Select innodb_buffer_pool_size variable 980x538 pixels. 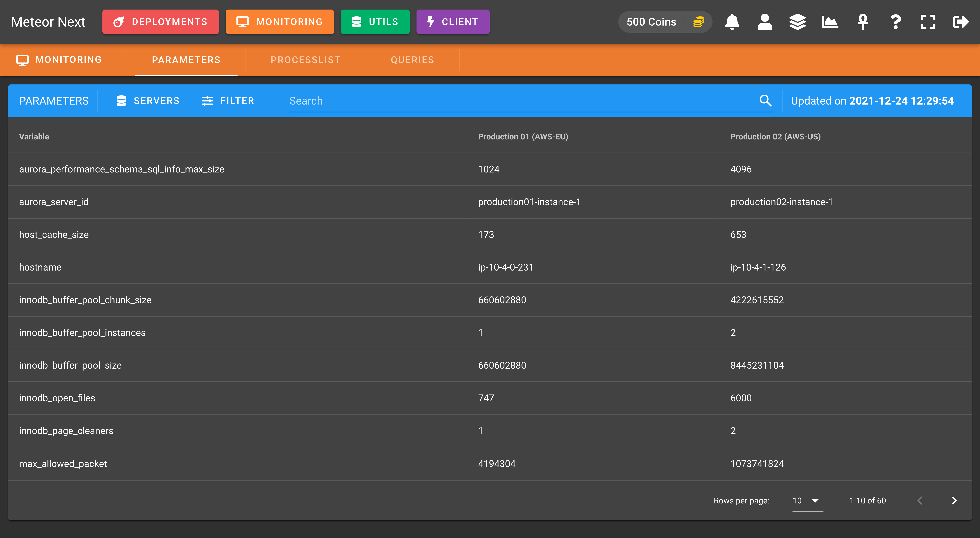[70, 366]
